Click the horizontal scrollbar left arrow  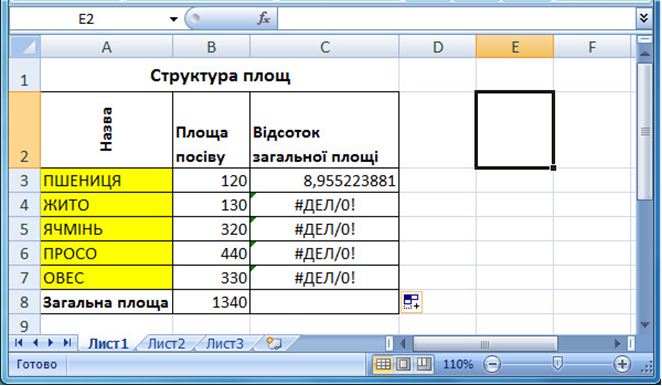403,343
